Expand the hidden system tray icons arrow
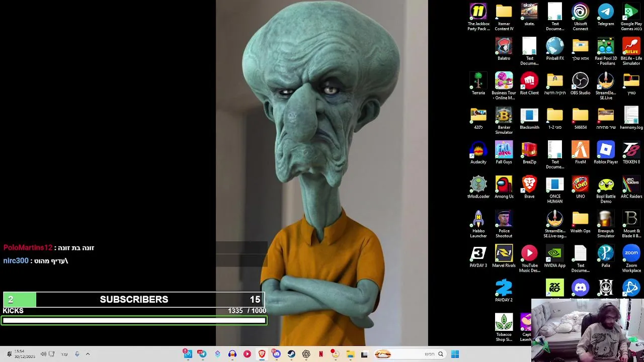Image resolution: width=644 pixels, height=362 pixels. [x=88, y=354]
